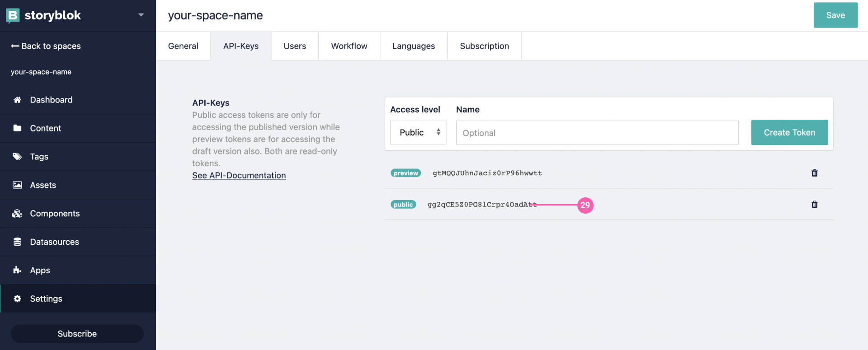868x350 pixels.
Task: Click the Tags icon in sidebar
Action: (17, 157)
